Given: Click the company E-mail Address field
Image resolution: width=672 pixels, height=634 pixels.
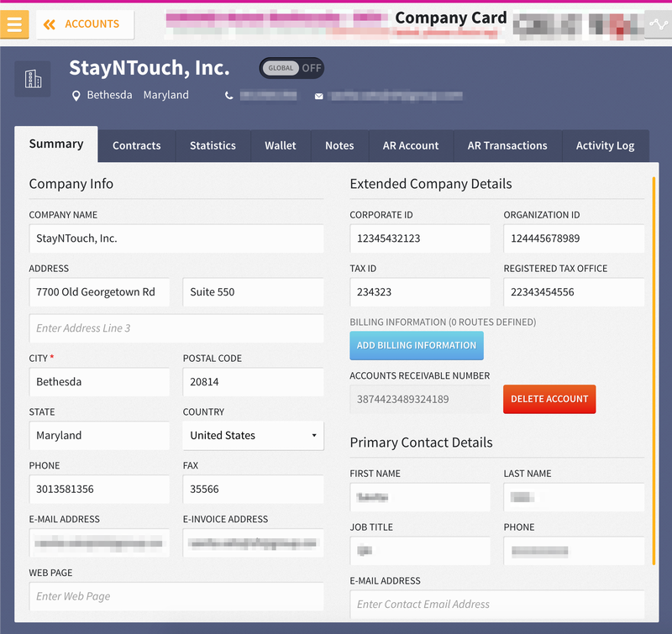Looking at the screenshot, I should click(99, 542).
